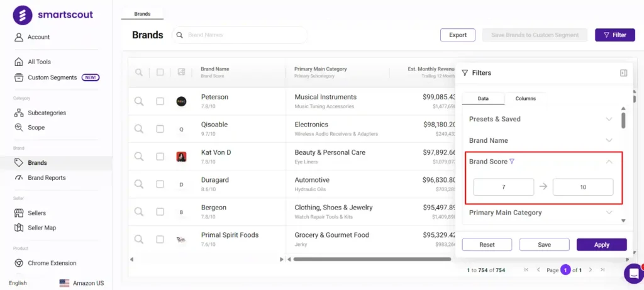Toggle the select-all header checkbox
Screen dimensions: 644x290
click(x=160, y=72)
